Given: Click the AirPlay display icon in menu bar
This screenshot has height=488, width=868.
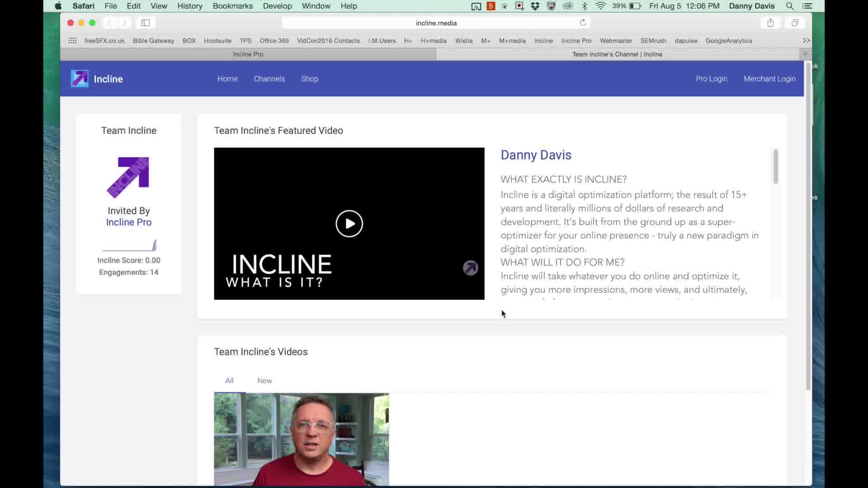Looking at the screenshot, I should [x=476, y=6].
